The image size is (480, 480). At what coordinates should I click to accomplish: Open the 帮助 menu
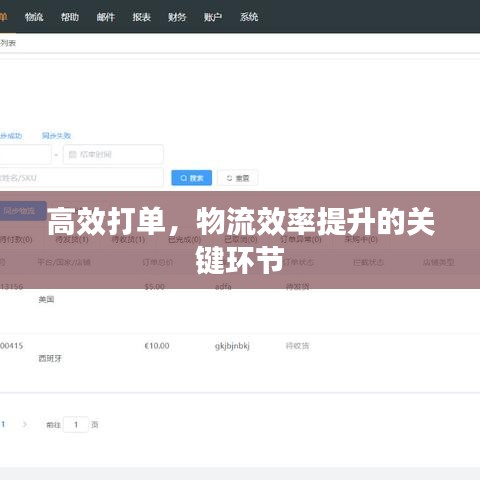pos(70,17)
